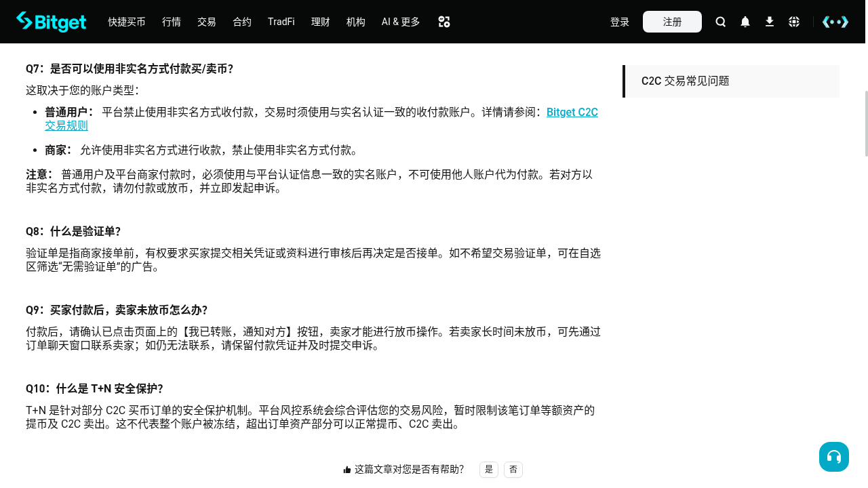Viewport: 868px width, 488px height.
Task: Click the search magnifier icon
Action: tap(721, 22)
